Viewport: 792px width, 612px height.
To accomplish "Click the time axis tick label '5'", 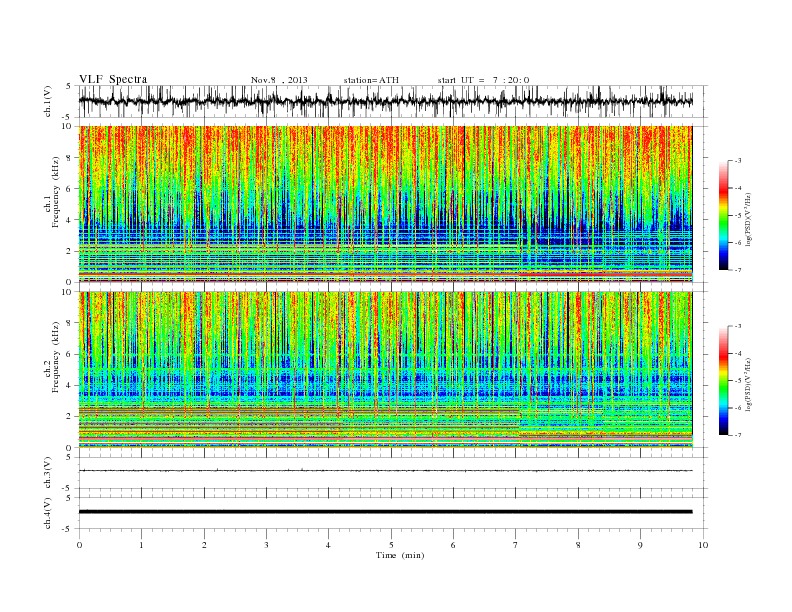I will pyautogui.click(x=391, y=545).
